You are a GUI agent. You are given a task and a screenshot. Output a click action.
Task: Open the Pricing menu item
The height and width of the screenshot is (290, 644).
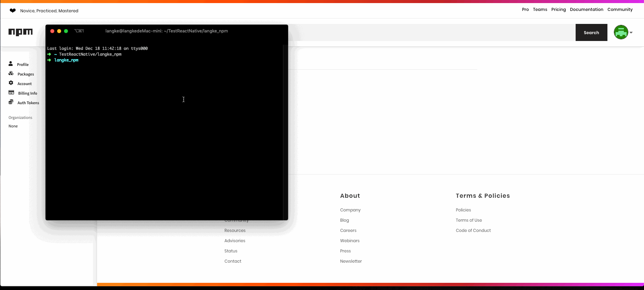(x=559, y=10)
